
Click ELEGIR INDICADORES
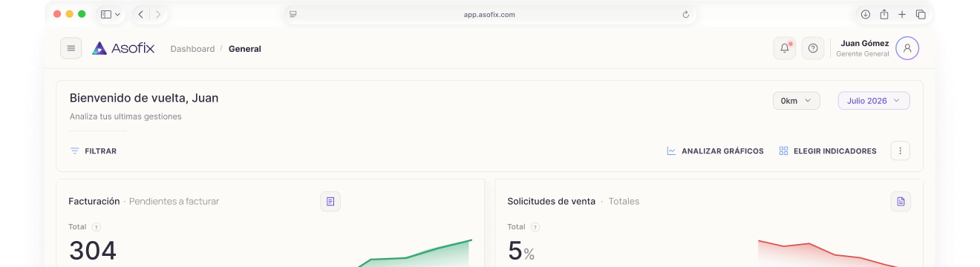click(828, 151)
